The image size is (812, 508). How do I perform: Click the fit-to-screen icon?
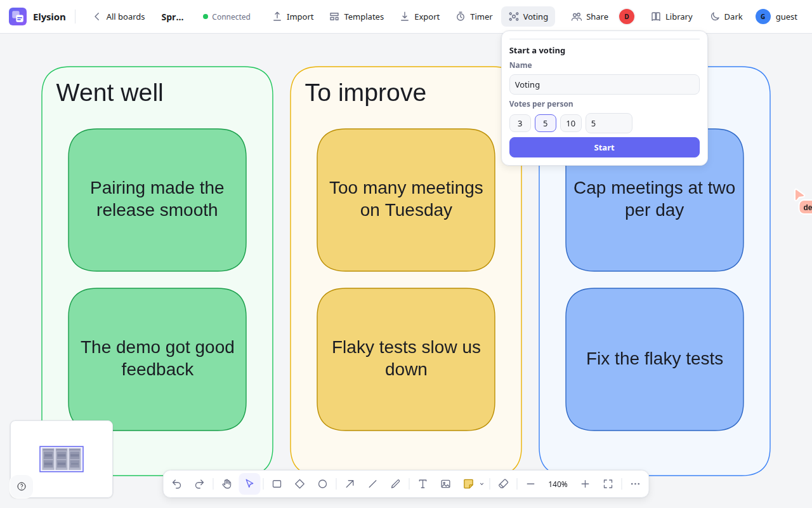(608, 484)
